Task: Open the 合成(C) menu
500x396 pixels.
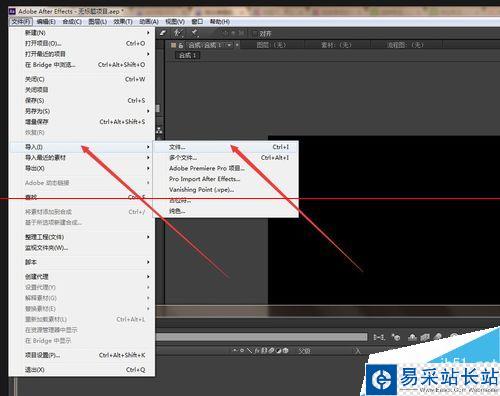Action: (x=72, y=22)
